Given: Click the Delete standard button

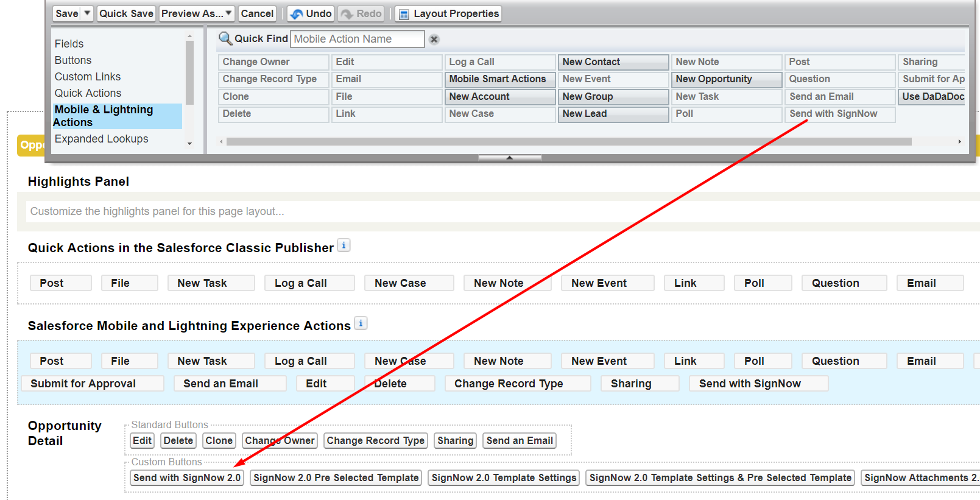Looking at the screenshot, I should [178, 441].
